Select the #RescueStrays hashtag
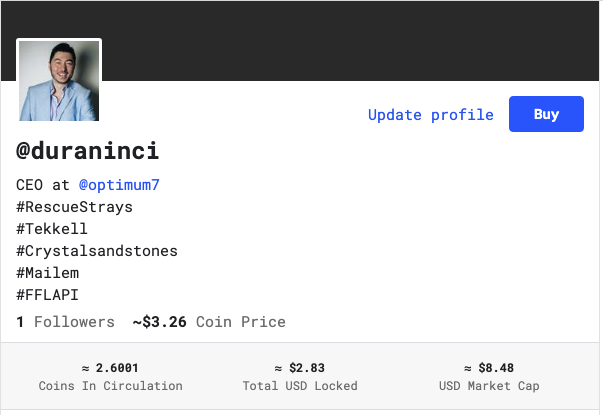This screenshot has width=603, height=415. point(75,207)
